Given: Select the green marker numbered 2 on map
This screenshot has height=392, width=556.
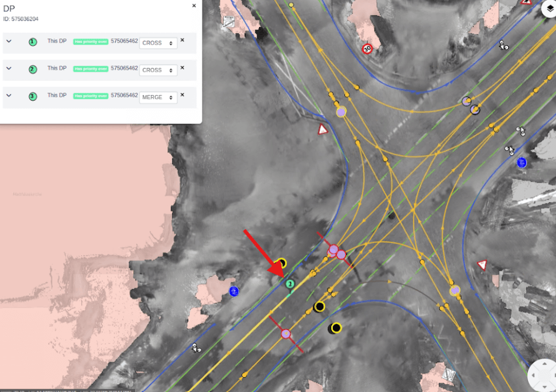Looking at the screenshot, I should click(x=289, y=284).
